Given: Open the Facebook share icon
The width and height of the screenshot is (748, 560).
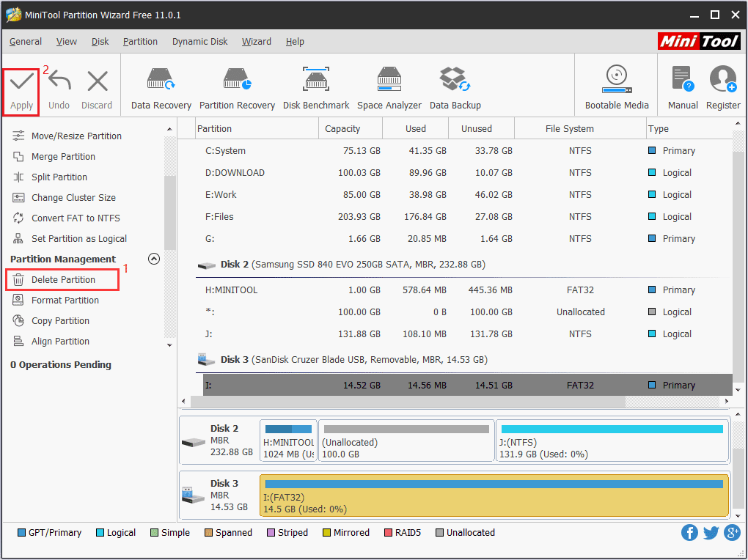Looking at the screenshot, I should pyautogui.click(x=689, y=532).
